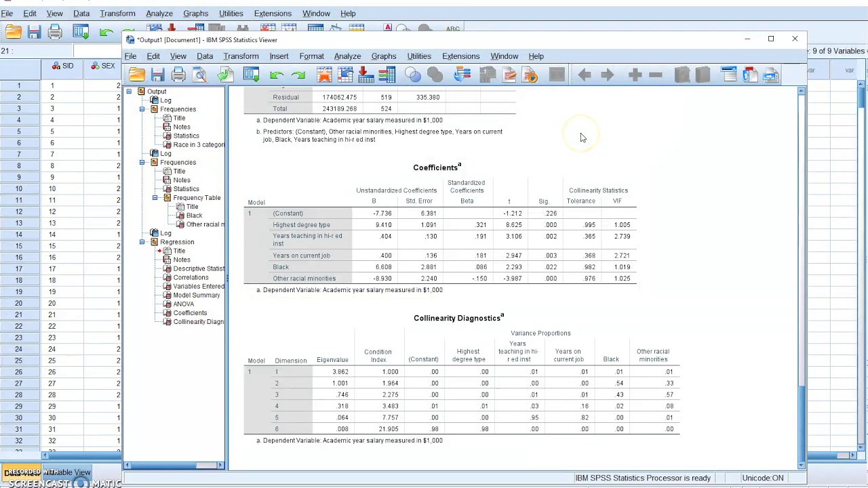Click the outline pane horizontal scrollbar
This screenshot has width=868, height=488.
174,465
